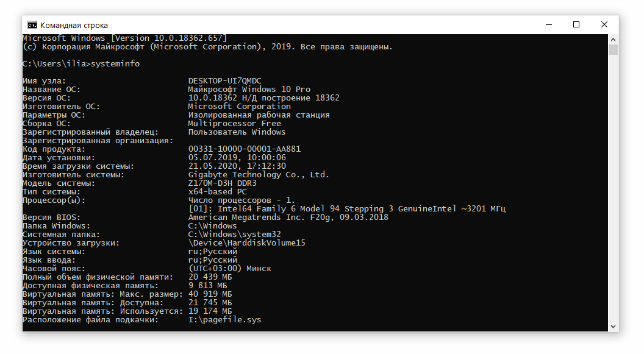Click 'C:\Windows' folder value
Screen dimensions: 644x354
coord(212,226)
